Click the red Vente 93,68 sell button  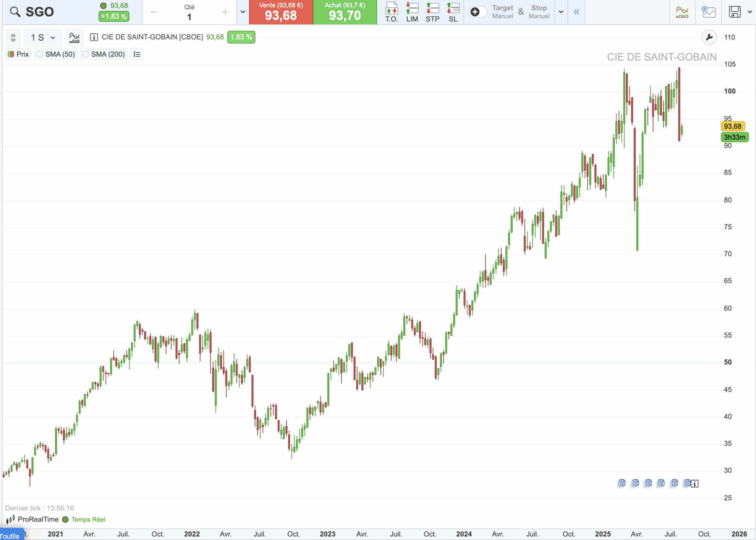[281, 12]
